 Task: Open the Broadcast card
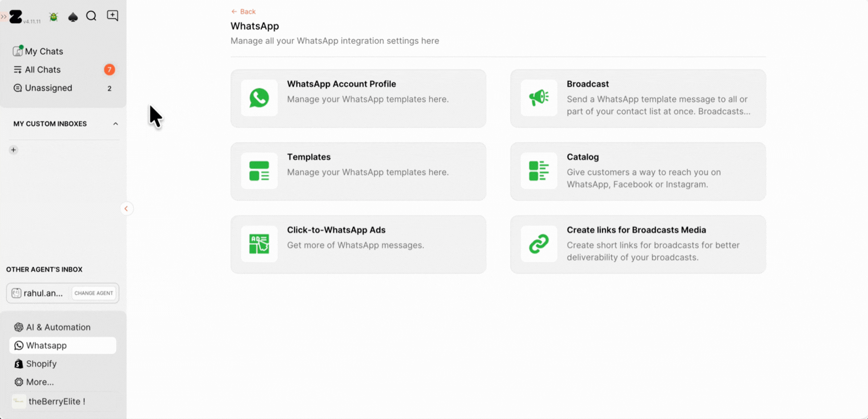(638, 99)
